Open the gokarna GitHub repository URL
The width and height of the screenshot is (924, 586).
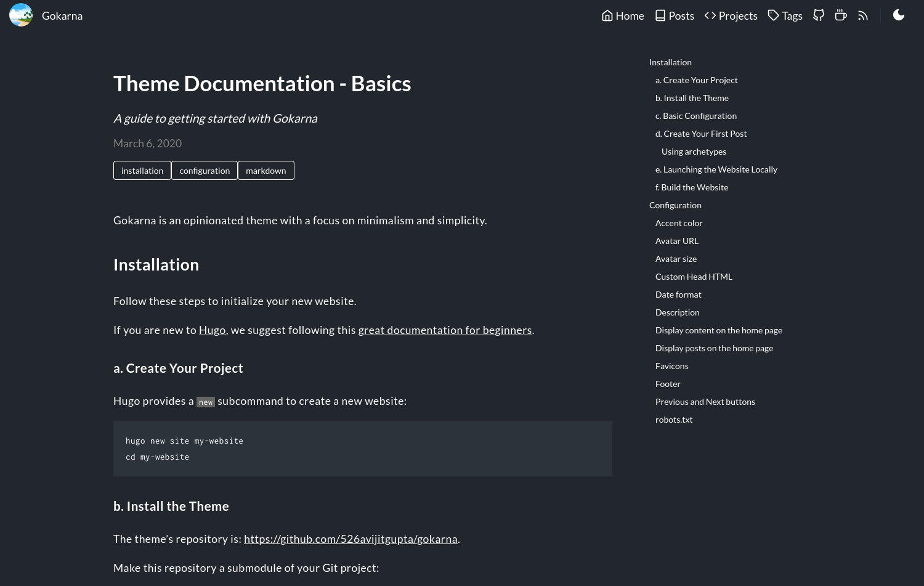(351, 539)
